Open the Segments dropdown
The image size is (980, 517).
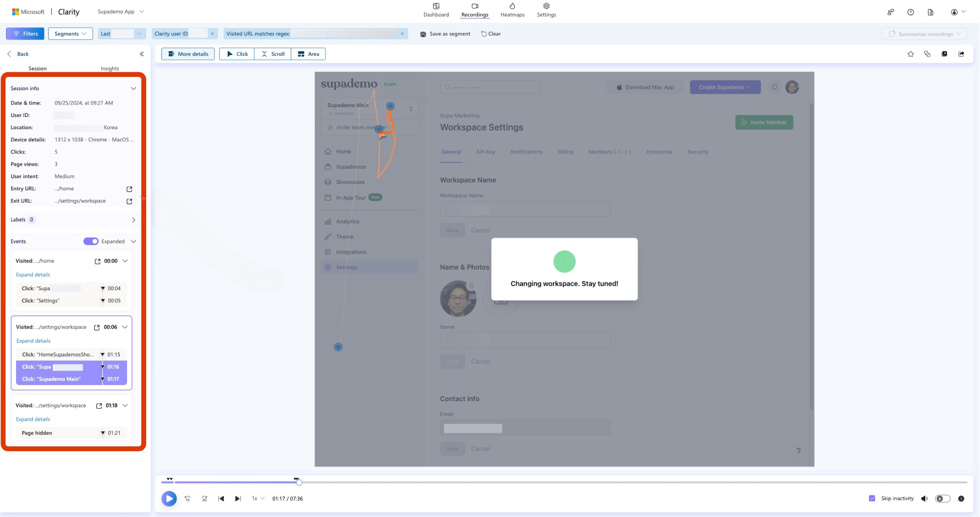click(x=70, y=33)
